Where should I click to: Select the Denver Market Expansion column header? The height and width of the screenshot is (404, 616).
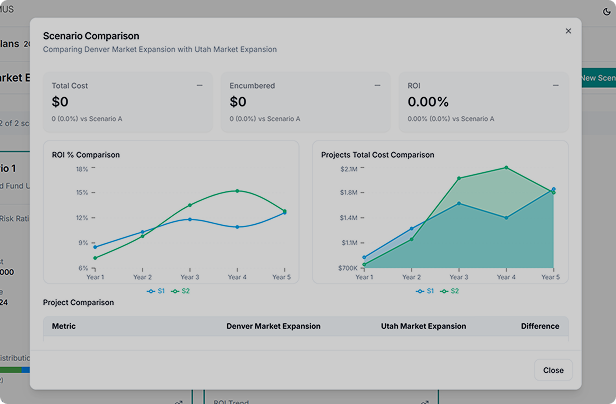click(273, 326)
